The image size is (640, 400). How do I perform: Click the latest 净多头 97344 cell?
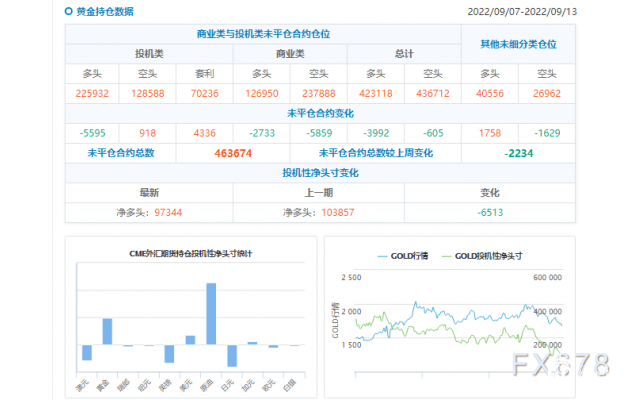click(x=149, y=212)
